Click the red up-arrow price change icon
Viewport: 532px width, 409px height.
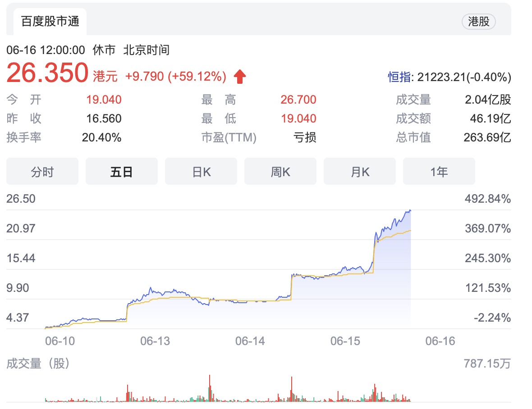pos(240,77)
